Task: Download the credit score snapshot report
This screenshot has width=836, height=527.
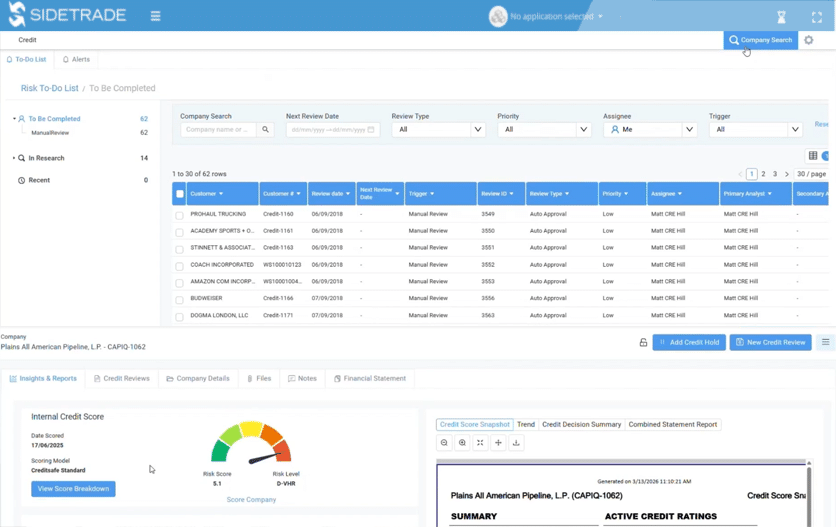Action: tap(516, 443)
